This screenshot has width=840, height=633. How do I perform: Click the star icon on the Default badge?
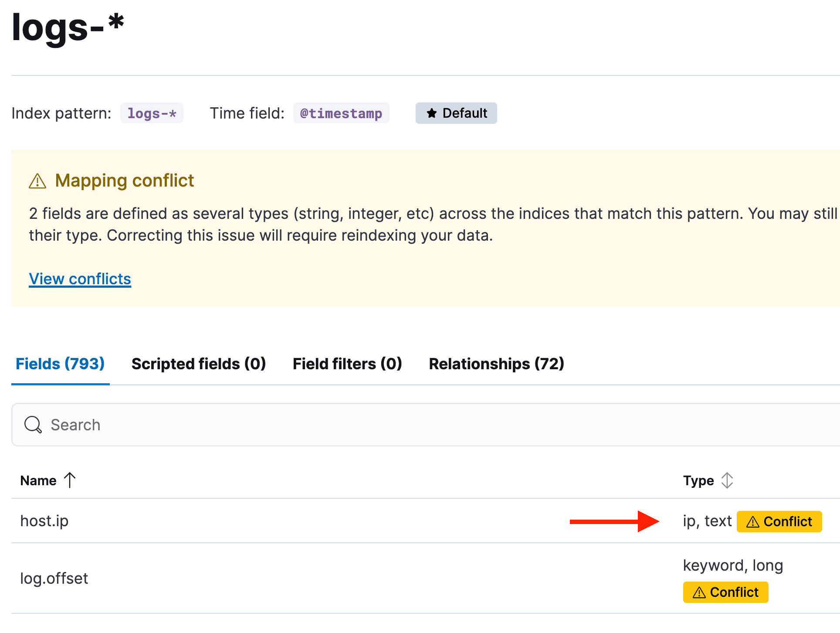(x=431, y=113)
